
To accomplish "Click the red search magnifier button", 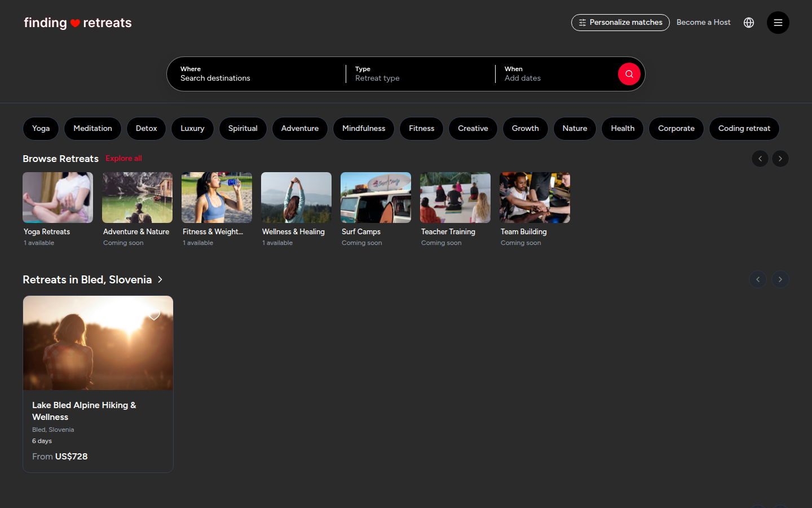I will 629,74.
